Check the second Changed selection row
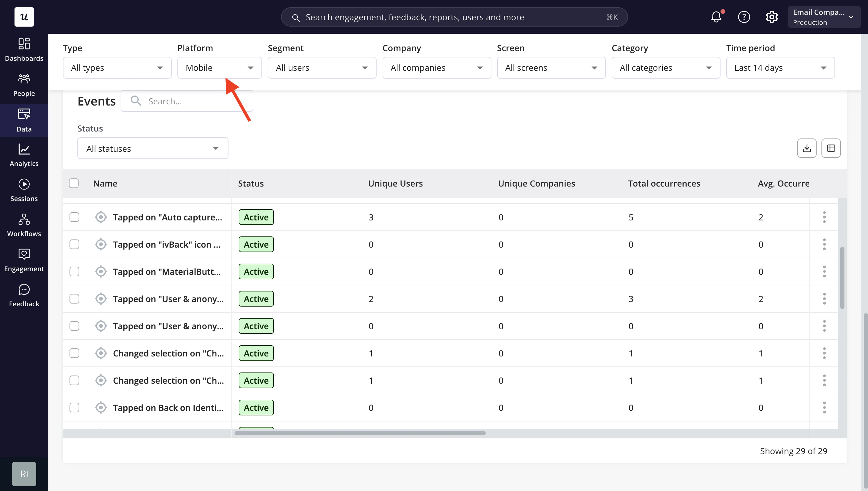 pos(74,380)
